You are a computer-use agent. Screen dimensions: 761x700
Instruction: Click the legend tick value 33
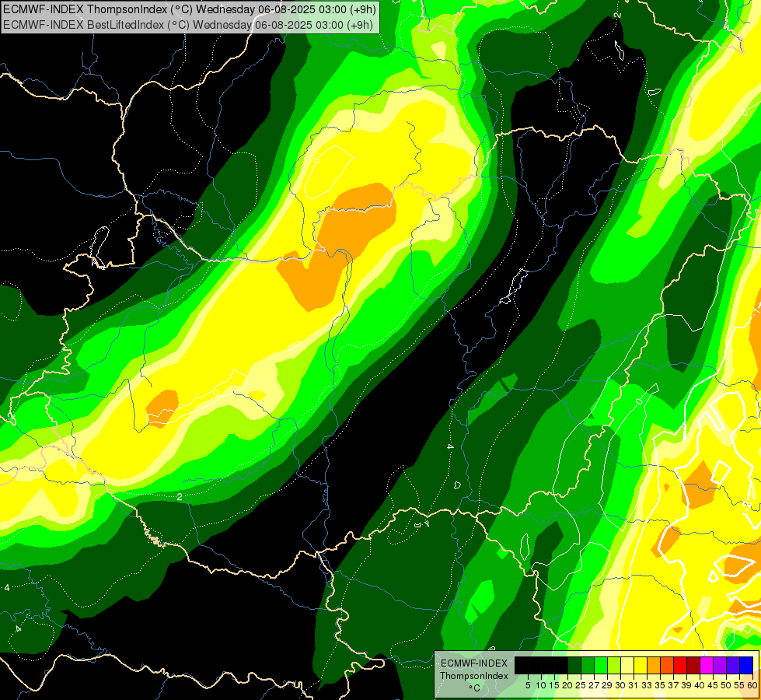(648, 685)
